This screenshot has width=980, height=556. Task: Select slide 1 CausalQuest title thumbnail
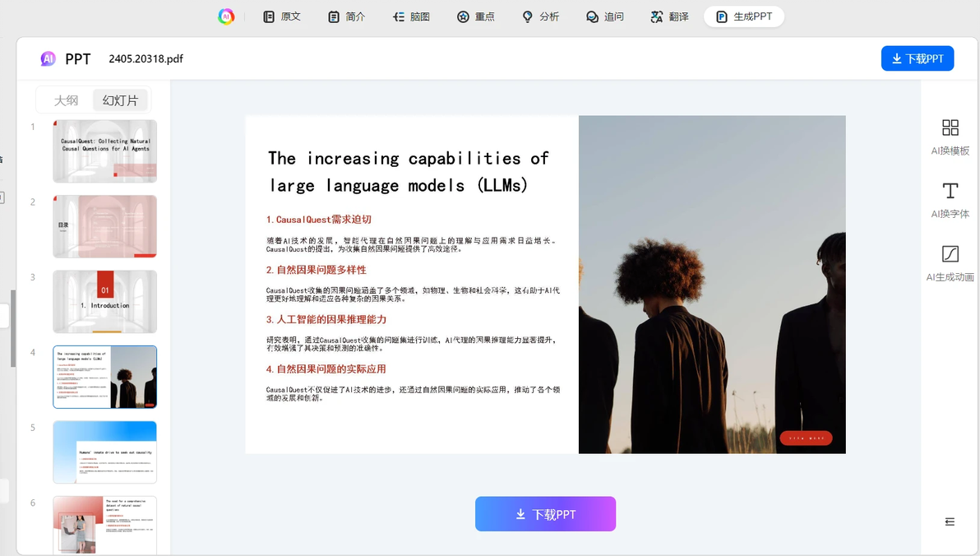[105, 151]
